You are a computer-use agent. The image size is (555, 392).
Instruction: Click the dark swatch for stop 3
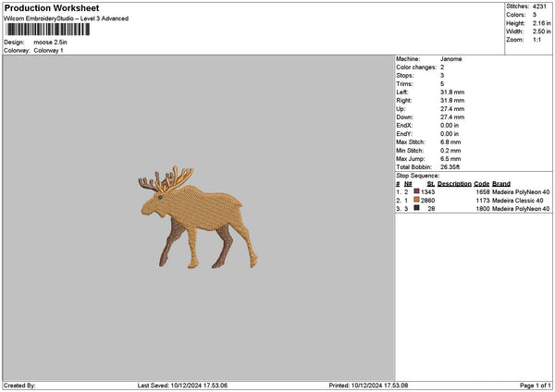[x=417, y=209]
